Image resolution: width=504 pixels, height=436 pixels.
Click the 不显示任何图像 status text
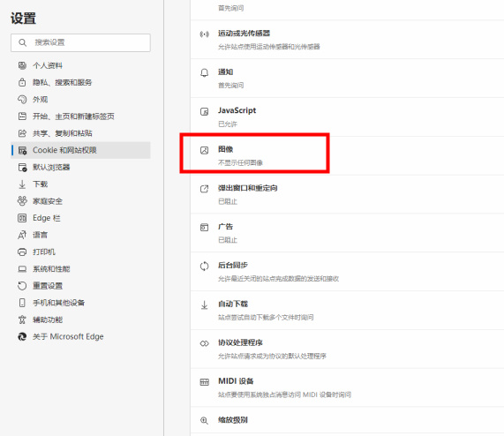(x=240, y=163)
